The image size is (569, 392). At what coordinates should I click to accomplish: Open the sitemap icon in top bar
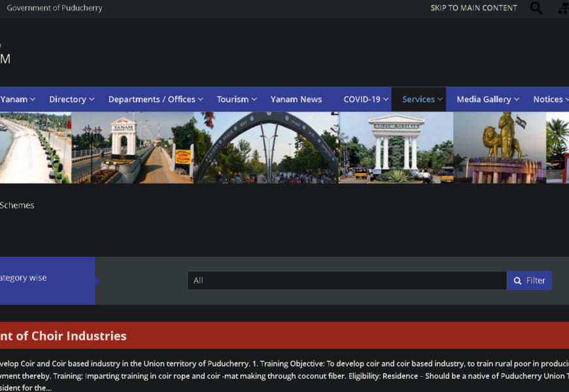tap(563, 8)
